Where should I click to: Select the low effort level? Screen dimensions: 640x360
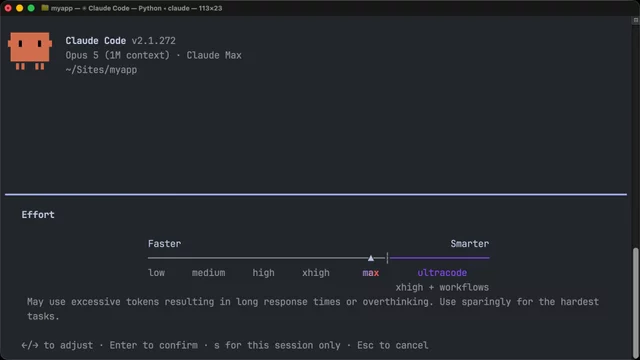[x=156, y=273]
